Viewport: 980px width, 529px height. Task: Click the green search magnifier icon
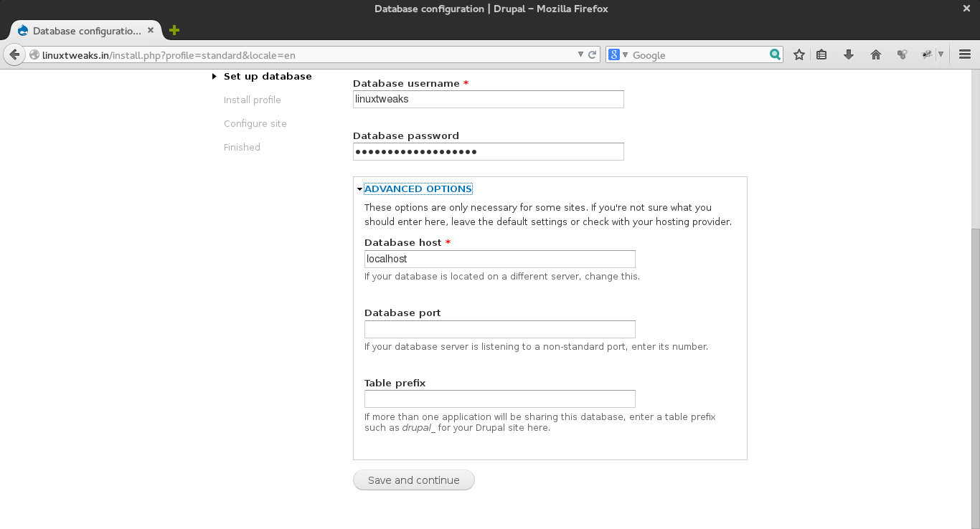(775, 54)
